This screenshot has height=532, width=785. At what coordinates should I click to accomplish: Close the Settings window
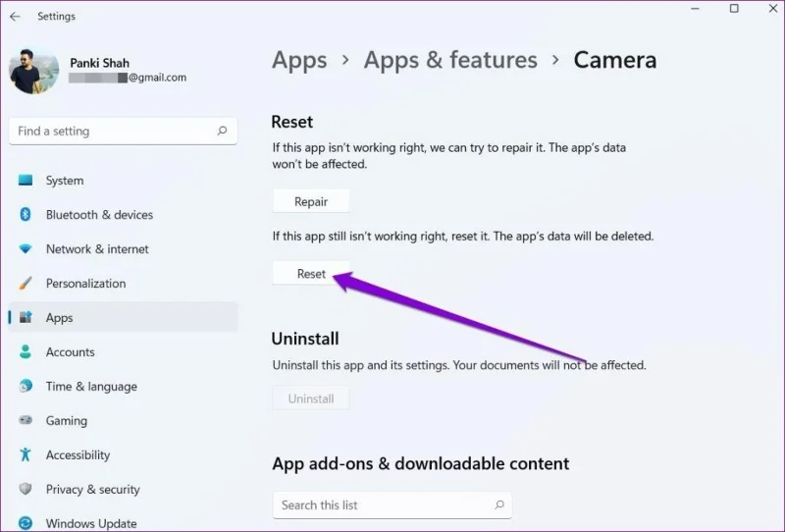click(x=773, y=9)
